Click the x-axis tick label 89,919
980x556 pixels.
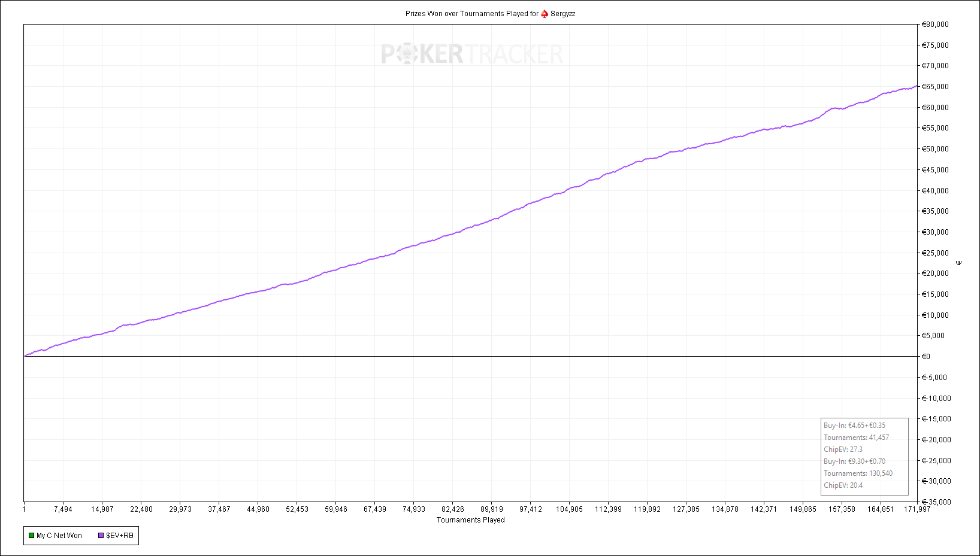point(492,509)
